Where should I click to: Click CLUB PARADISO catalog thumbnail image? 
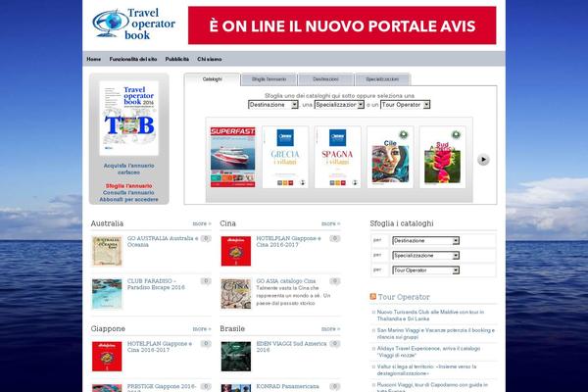pyautogui.click(x=107, y=294)
